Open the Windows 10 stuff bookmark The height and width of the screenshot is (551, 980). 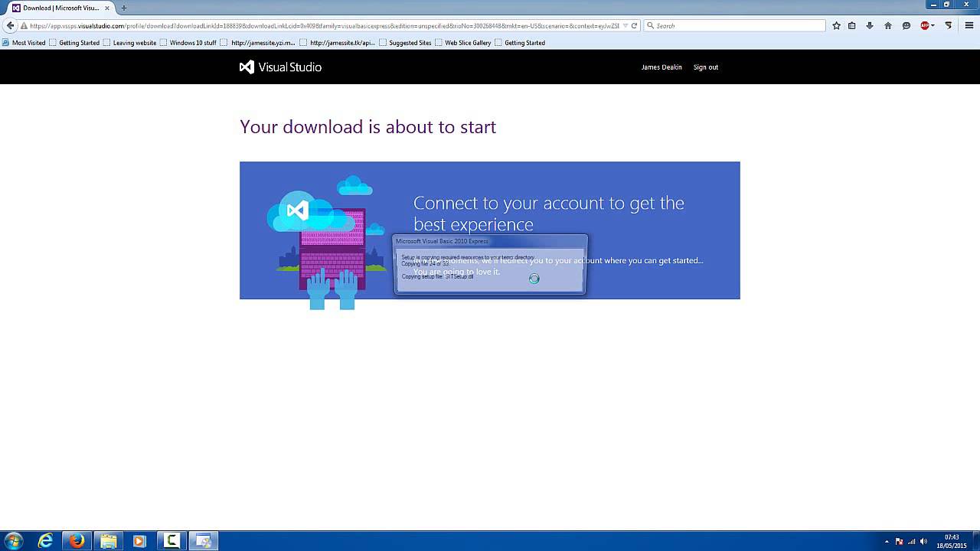[188, 43]
